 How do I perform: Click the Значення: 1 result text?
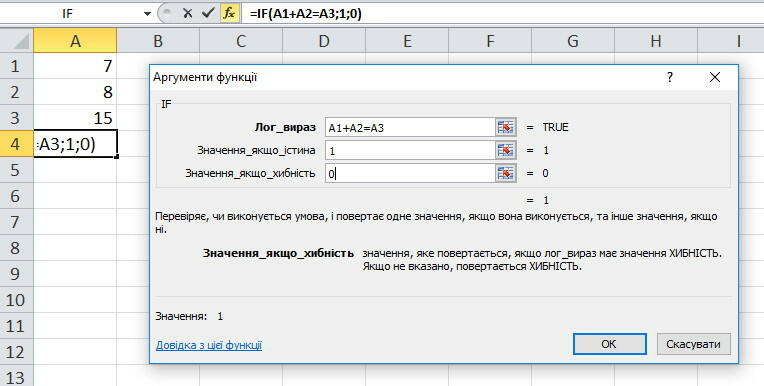tap(189, 316)
